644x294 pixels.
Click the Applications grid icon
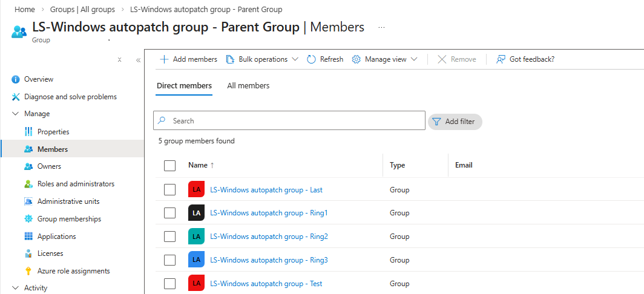click(28, 237)
